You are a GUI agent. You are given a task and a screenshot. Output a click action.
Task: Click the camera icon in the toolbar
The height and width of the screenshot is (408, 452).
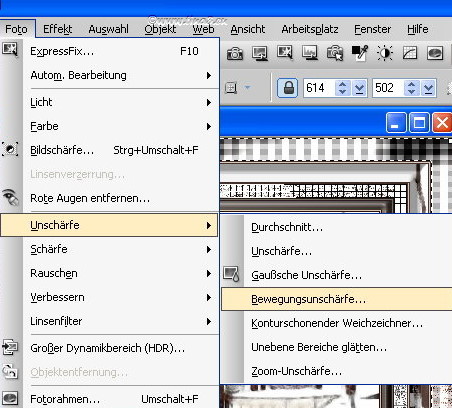[235, 53]
